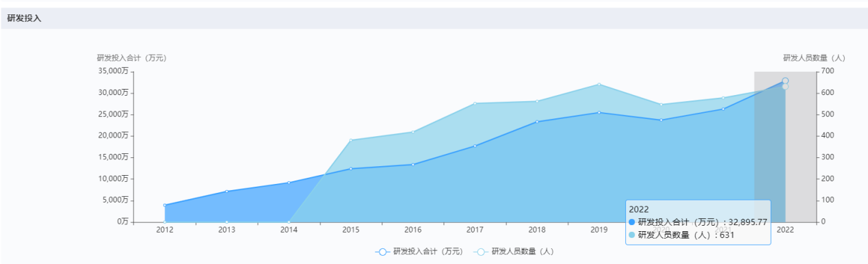Click the 2017 研发投入合计 data point

[475, 146]
